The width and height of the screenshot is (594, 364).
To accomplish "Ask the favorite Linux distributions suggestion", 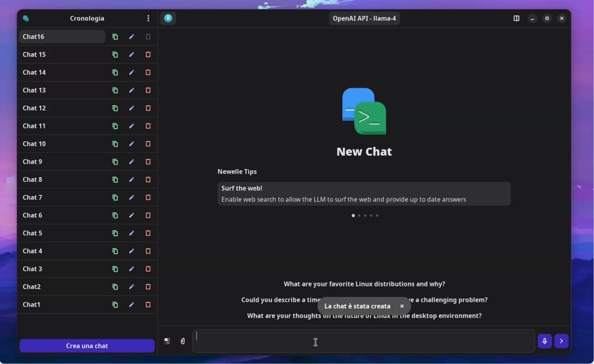I will click(364, 284).
